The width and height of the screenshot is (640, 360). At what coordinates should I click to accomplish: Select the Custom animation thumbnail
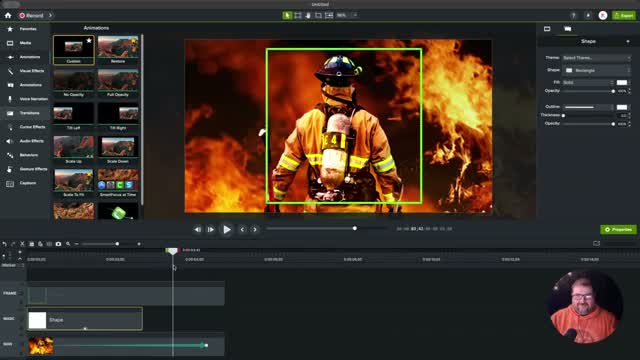pos(73,49)
